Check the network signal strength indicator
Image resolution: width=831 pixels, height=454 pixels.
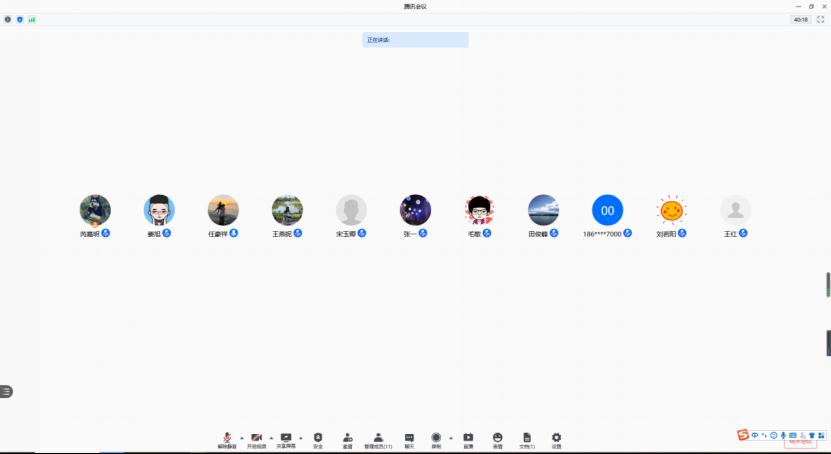click(x=31, y=19)
